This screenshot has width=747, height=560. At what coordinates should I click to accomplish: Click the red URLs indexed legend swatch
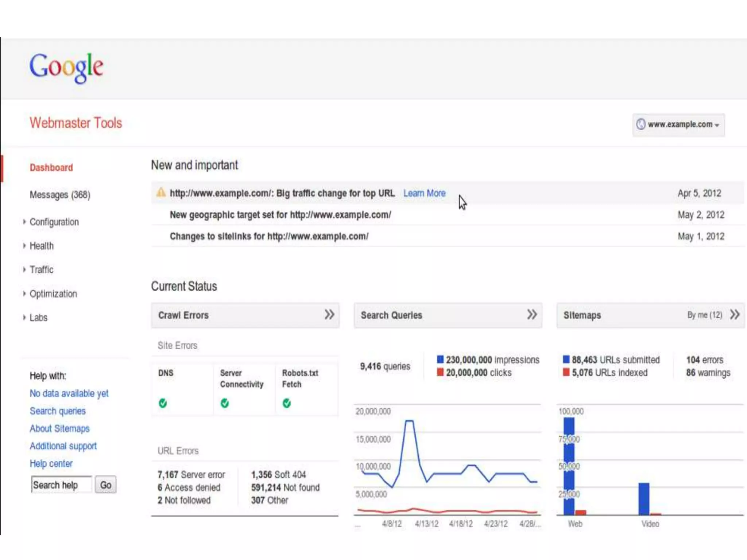click(566, 373)
